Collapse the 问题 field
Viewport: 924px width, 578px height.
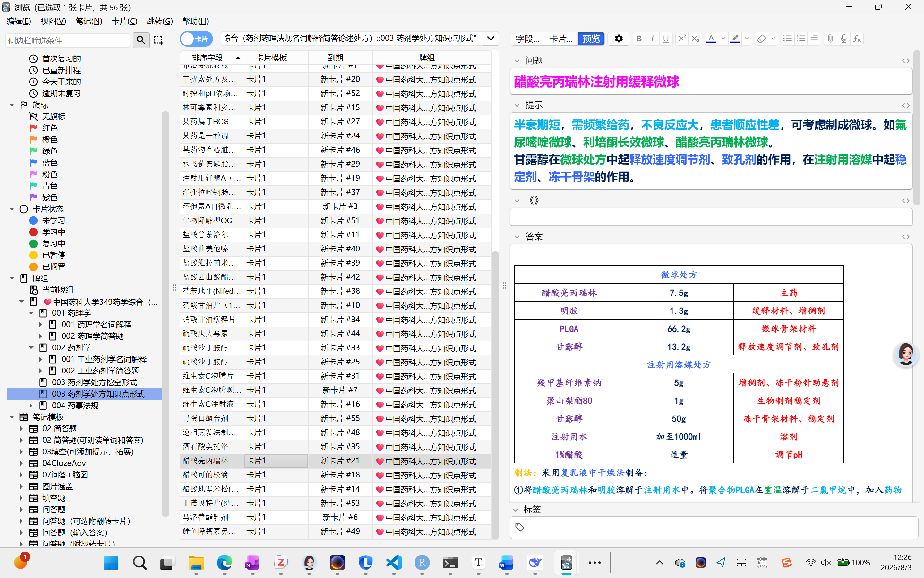[517, 61]
